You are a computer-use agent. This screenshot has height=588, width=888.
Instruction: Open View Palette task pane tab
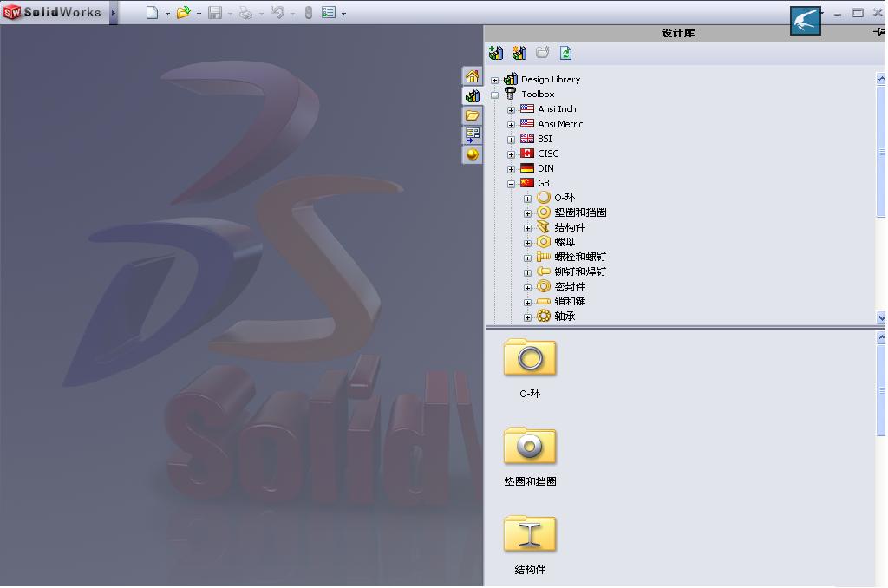(473, 134)
